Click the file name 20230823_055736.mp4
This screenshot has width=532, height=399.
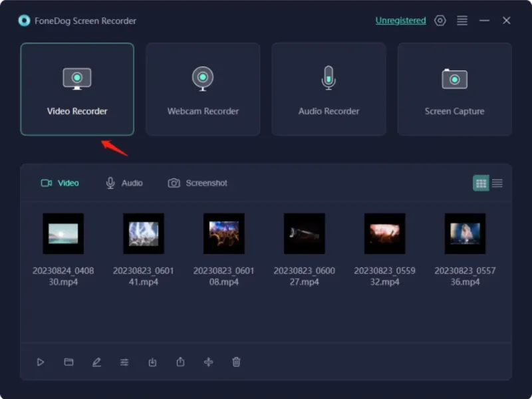click(x=465, y=276)
